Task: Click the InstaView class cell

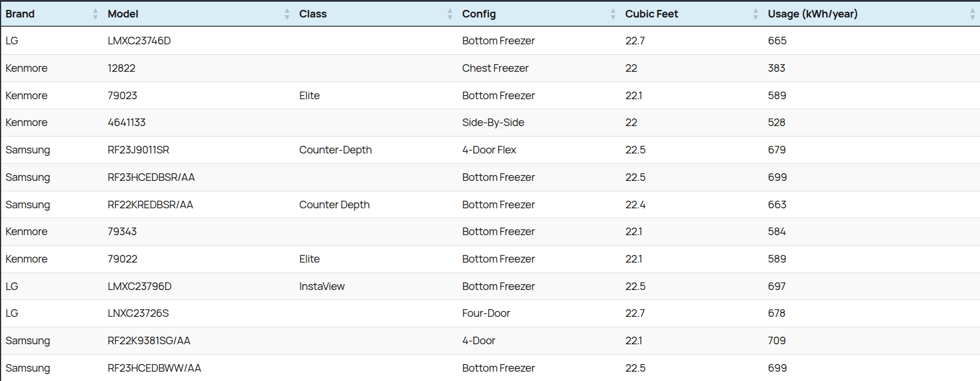Action: point(322,286)
